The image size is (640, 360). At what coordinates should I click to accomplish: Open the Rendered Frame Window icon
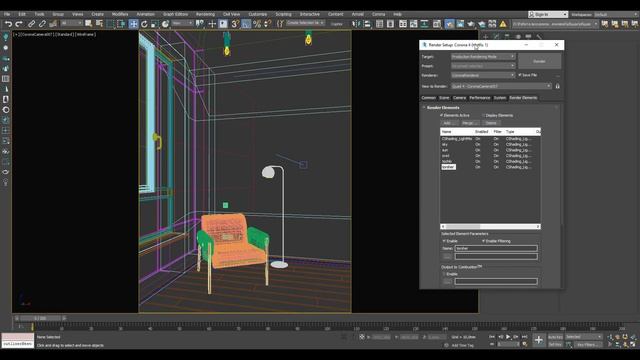[x=460, y=24]
